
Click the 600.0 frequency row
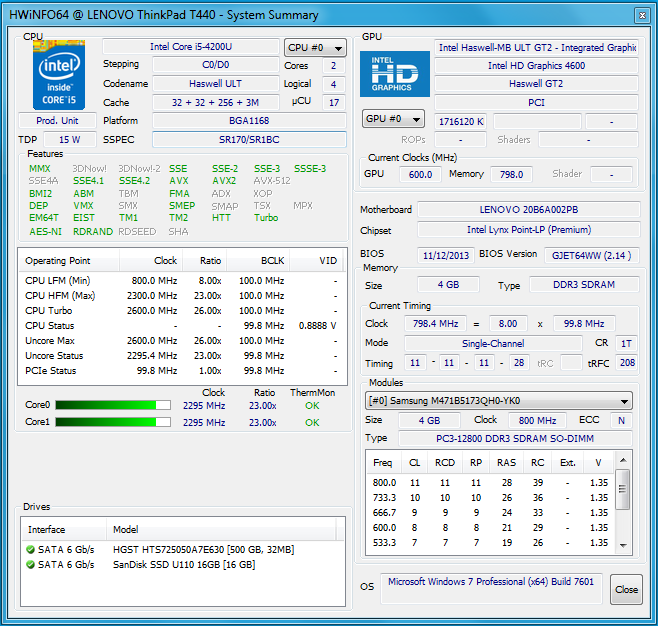491,527
